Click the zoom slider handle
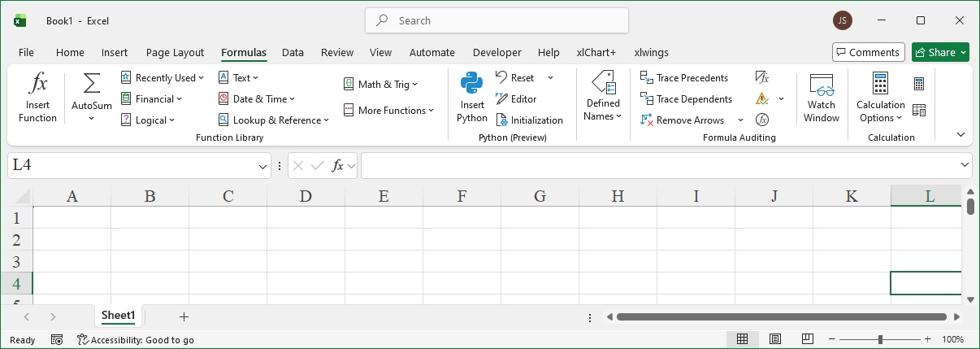 [880, 339]
